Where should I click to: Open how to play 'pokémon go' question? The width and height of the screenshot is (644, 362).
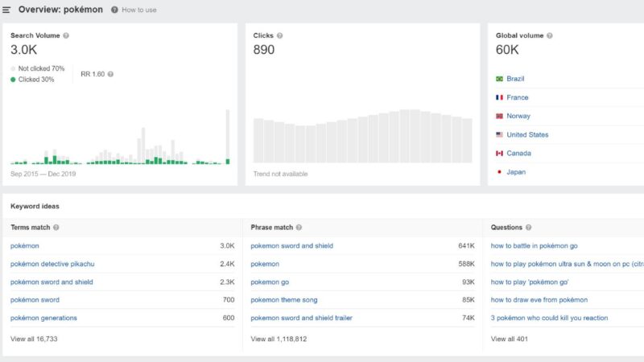pyautogui.click(x=530, y=282)
